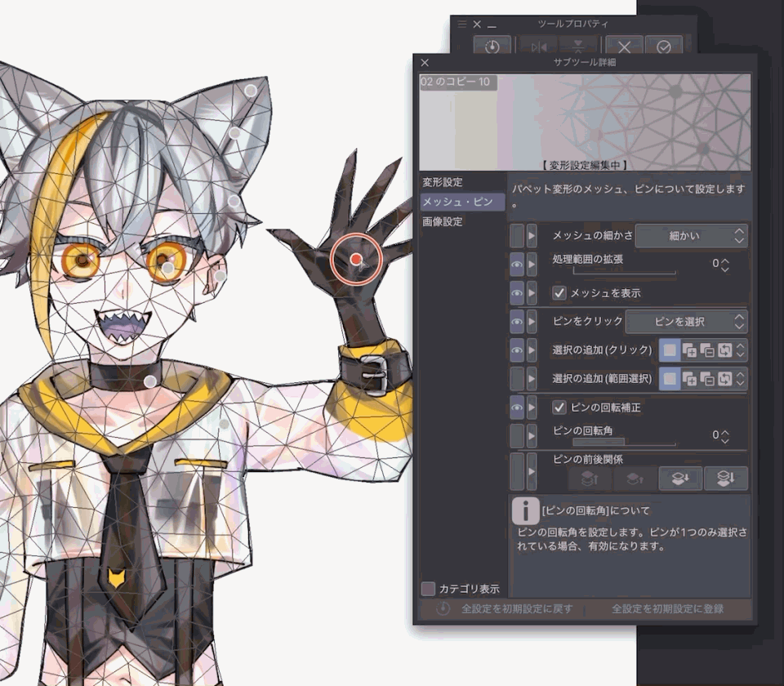The height and width of the screenshot is (686, 784).
Task: Expand the arrow next to 処理範囲の拡張
Action: pyautogui.click(x=532, y=264)
